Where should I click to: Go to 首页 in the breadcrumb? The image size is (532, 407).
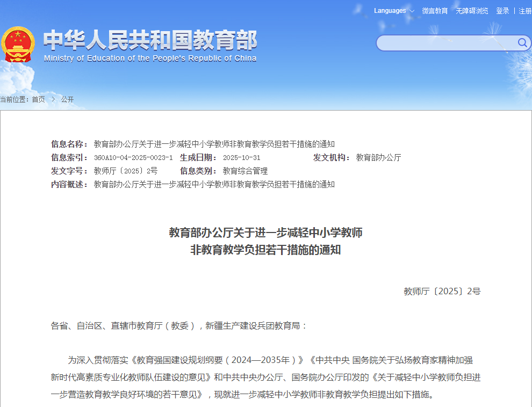(38, 99)
